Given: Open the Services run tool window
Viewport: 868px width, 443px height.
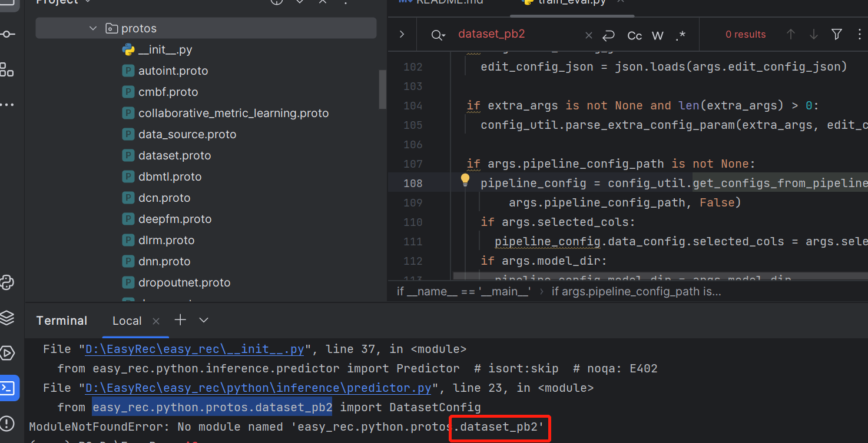Looking at the screenshot, I should pos(7,353).
